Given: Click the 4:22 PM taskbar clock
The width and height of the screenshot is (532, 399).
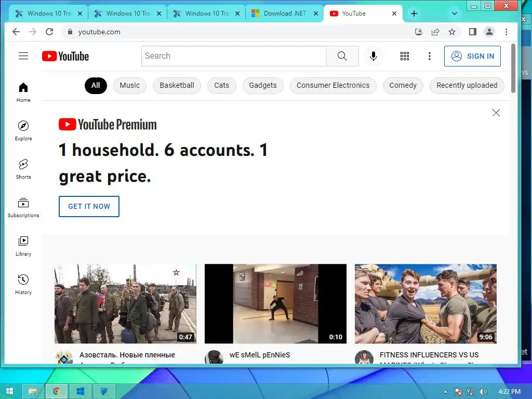Looking at the screenshot, I should point(509,392).
